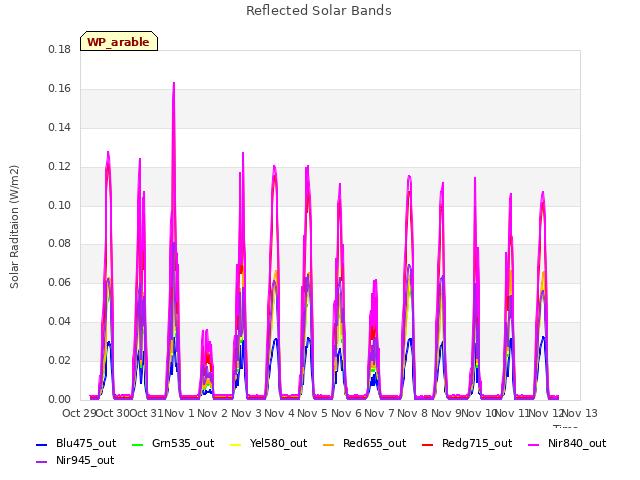Select the Blu475_out legend label
Image resolution: width=640 pixels, height=480 pixels.
[86, 443]
